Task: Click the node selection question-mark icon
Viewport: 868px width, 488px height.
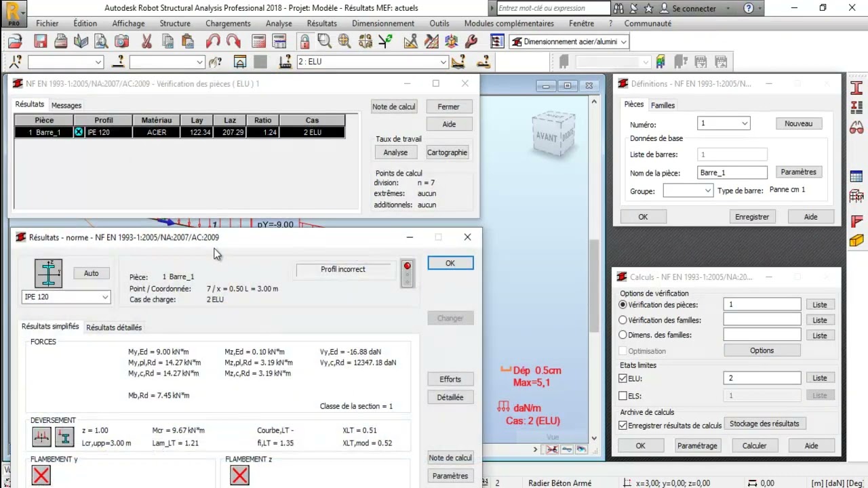Action: tap(16, 62)
